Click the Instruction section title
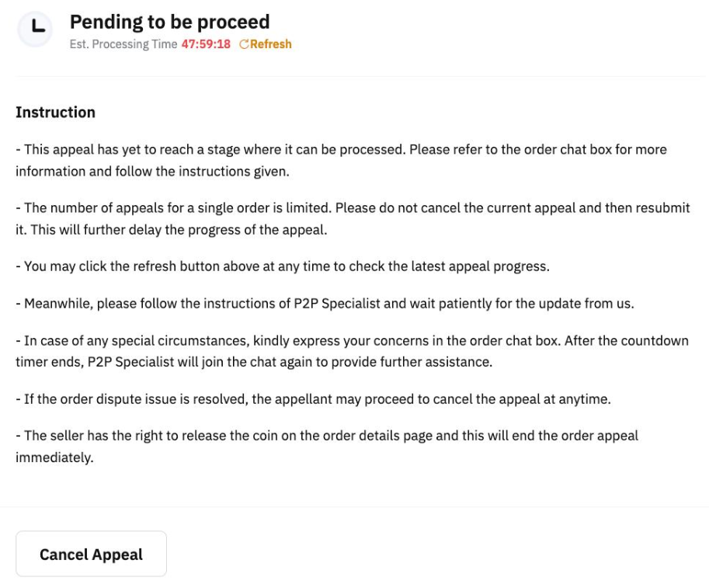The image size is (709, 588). [55, 112]
